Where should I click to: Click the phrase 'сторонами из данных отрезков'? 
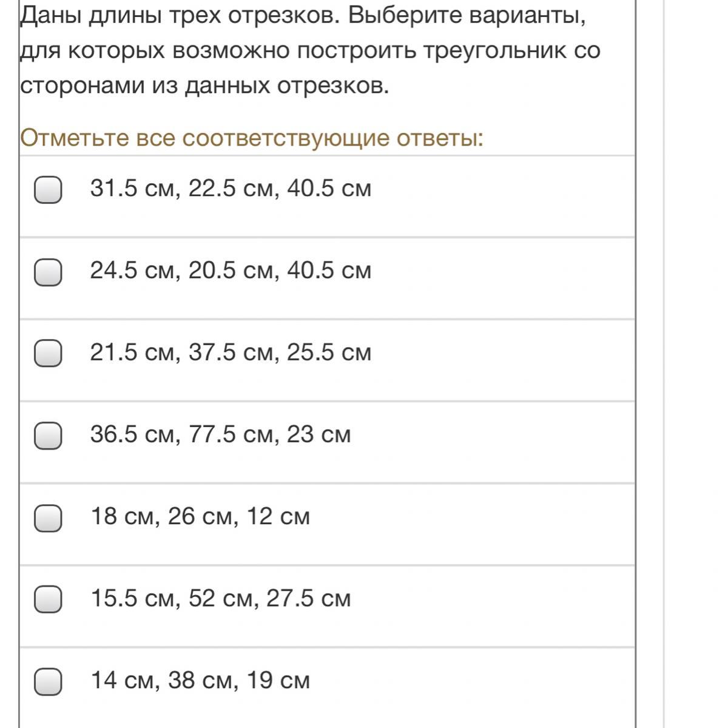pyautogui.click(x=204, y=86)
